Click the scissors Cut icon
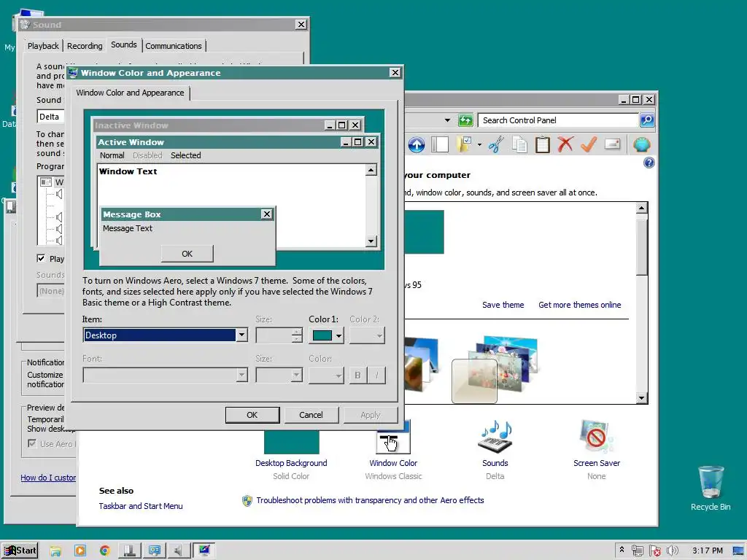The image size is (747, 560). coord(496,145)
